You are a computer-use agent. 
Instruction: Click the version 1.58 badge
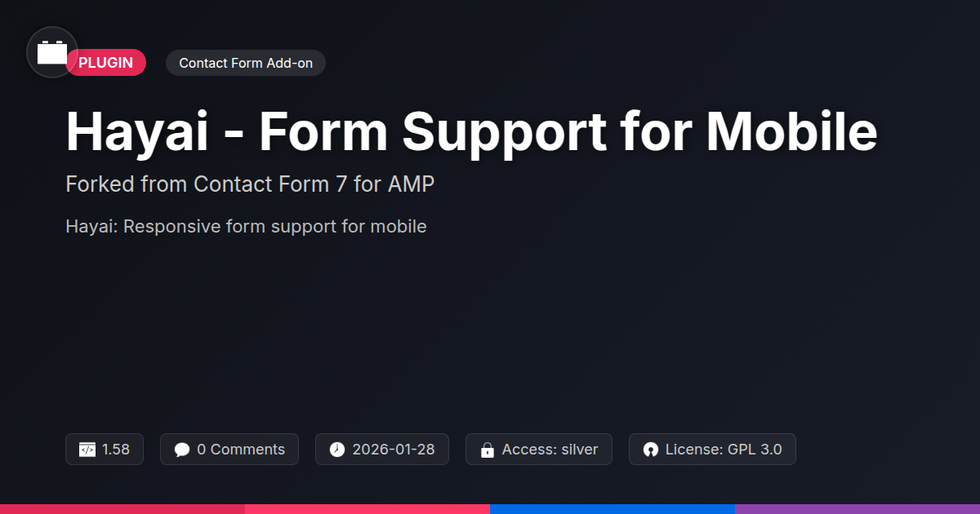click(x=105, y=450)
